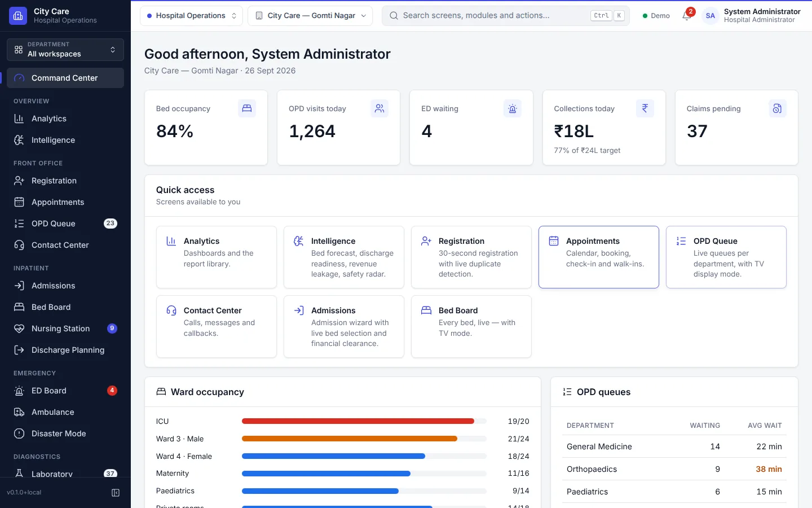
Task: Open Appointments in the sidebar
Action: (65, 202)
